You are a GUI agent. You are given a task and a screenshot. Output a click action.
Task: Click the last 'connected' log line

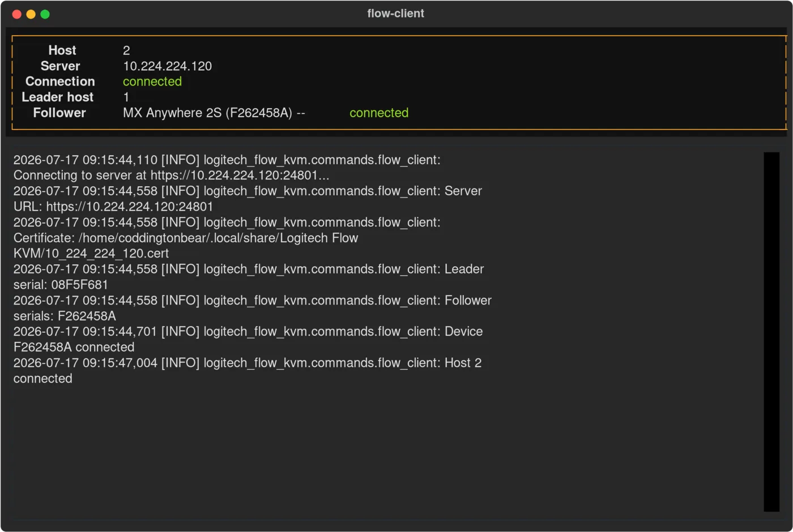point(43,379)
